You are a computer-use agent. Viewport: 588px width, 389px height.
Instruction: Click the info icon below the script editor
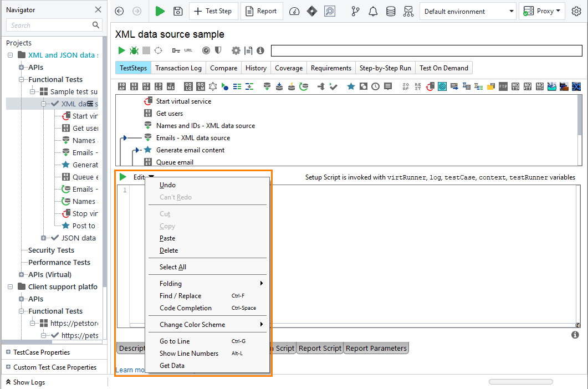575,335
